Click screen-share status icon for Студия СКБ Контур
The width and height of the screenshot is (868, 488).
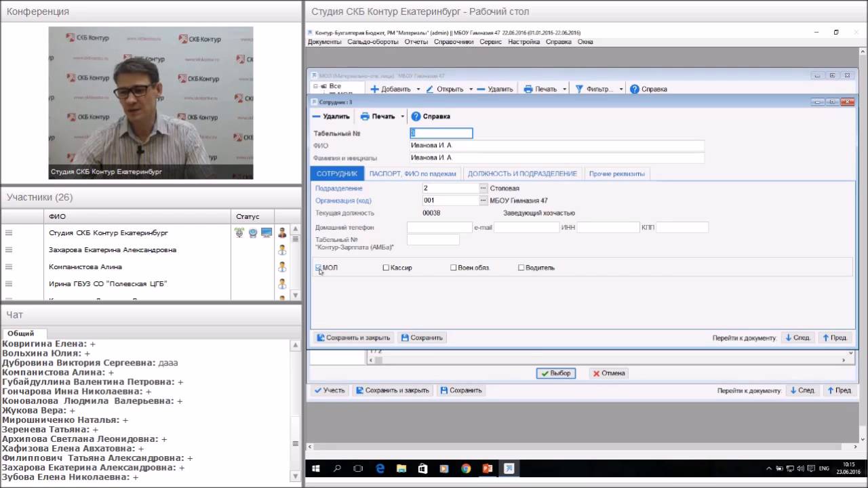(267, 232)
